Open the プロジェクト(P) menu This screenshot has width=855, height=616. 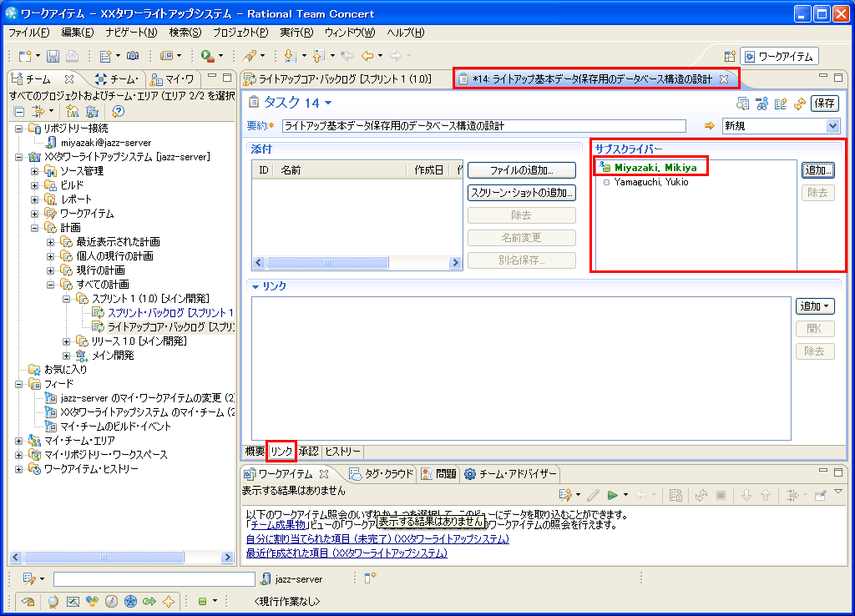point(240,33)
